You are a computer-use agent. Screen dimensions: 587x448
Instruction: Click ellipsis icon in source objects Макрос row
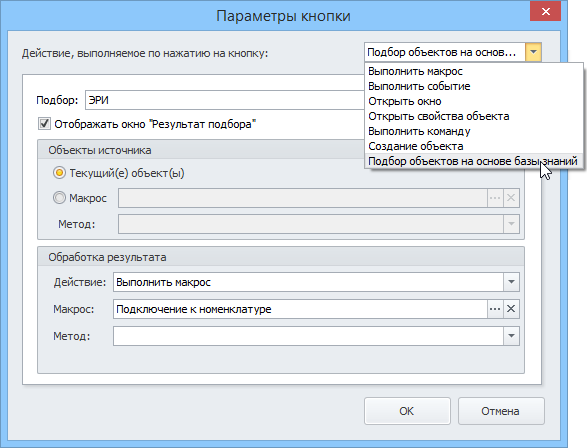pyautogui.click(x=495, y=198)
